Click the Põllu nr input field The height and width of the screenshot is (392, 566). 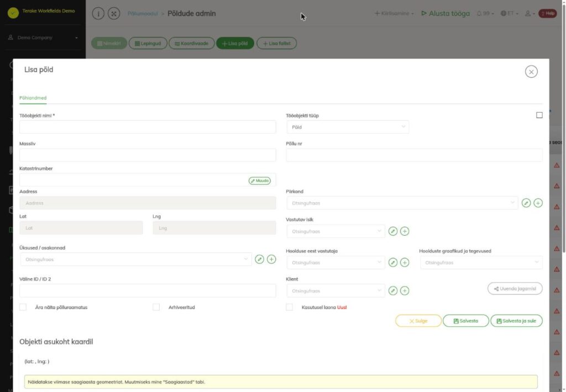click(414, 155)
